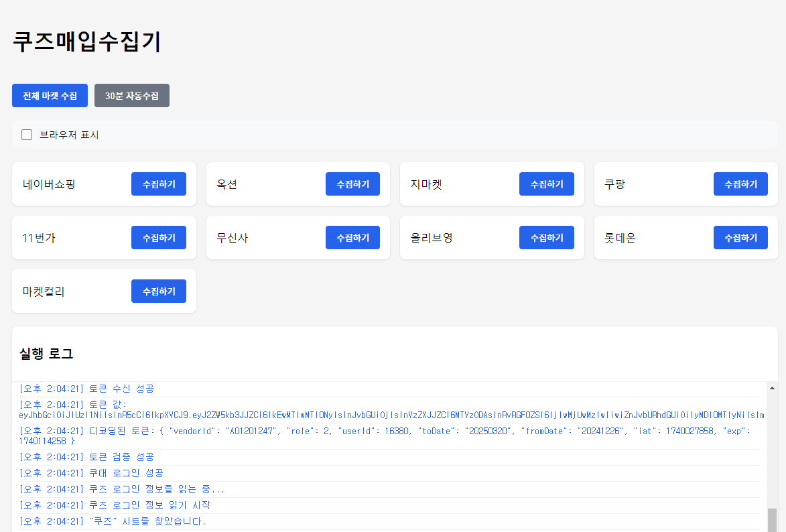Image resolution: width=786 pixels, height=532 pixels.
Task: Click the 브라우저 표시 label text
Action: pos(69,135)
